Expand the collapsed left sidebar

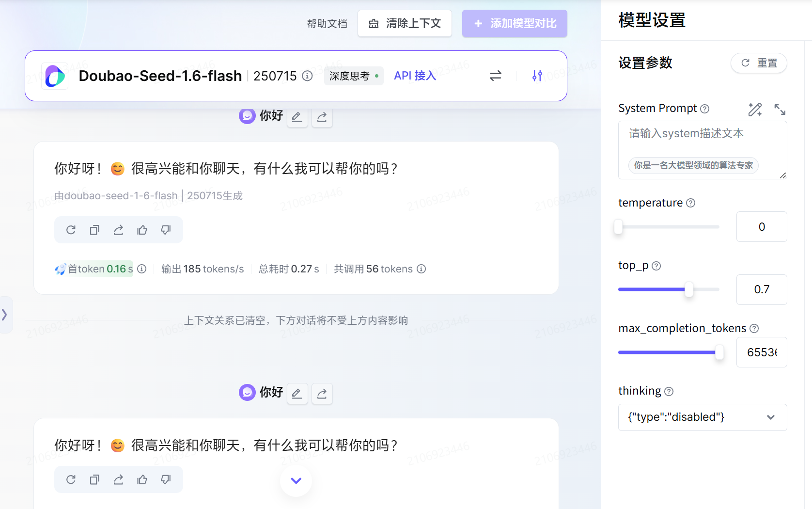[5, 315]
